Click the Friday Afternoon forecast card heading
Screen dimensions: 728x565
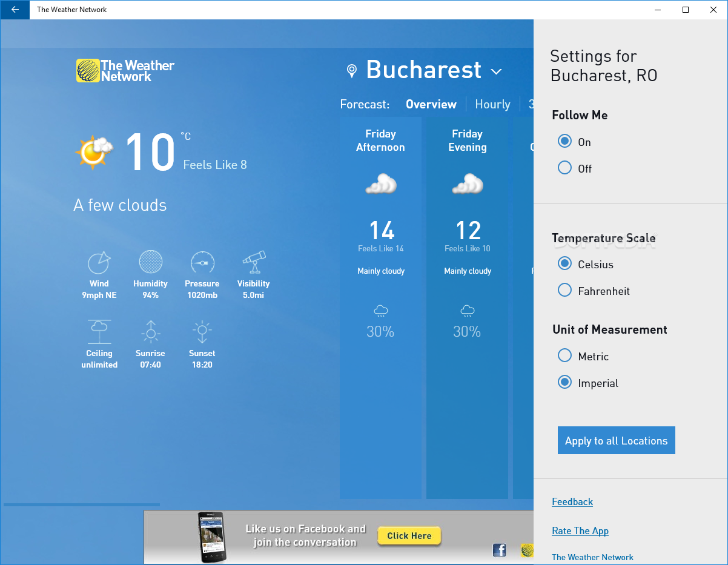pos(380,140)
